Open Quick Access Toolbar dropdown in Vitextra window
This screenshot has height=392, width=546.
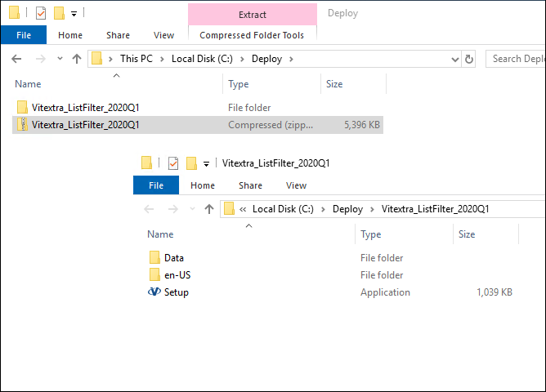point(207,164)
